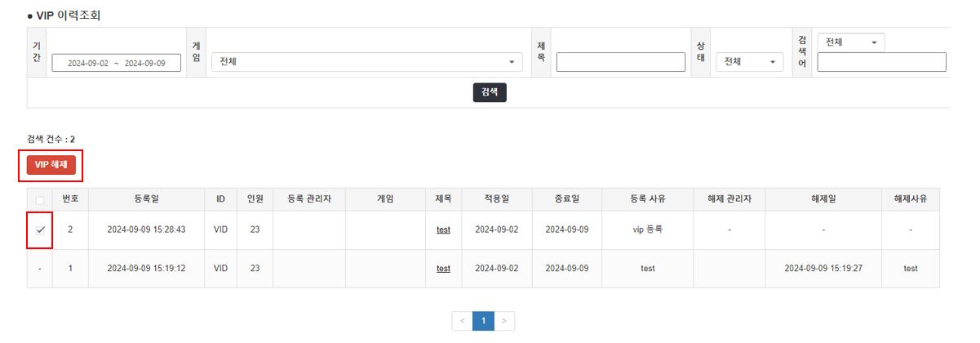980x343 pixels.
Task: Open the 검색어 type dropdown
Action: 851,42
